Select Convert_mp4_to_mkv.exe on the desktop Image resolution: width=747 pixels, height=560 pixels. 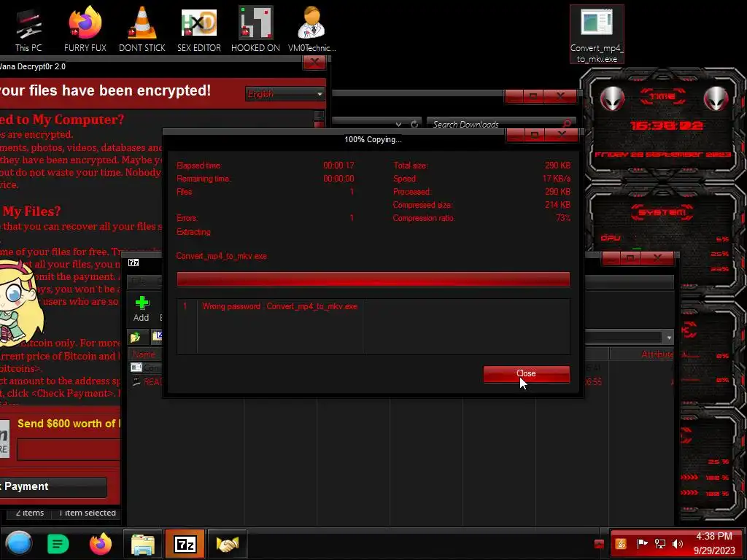coord(597,34)
